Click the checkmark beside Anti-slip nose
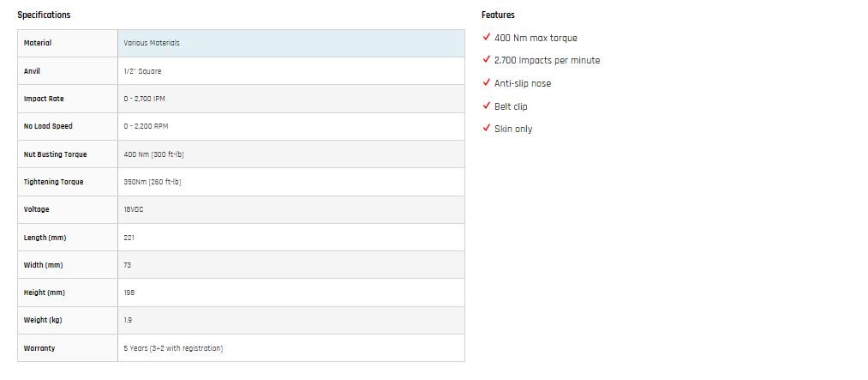 tap(487, 82)
